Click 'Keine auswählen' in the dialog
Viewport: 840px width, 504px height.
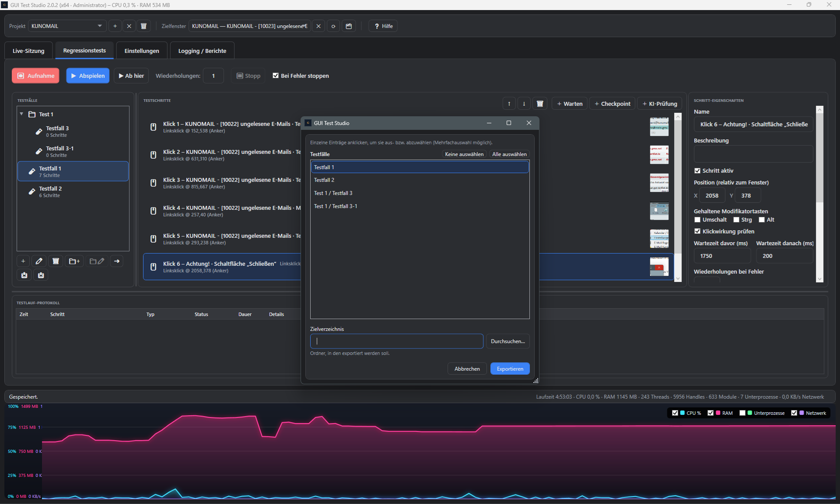tap(464, 154)
